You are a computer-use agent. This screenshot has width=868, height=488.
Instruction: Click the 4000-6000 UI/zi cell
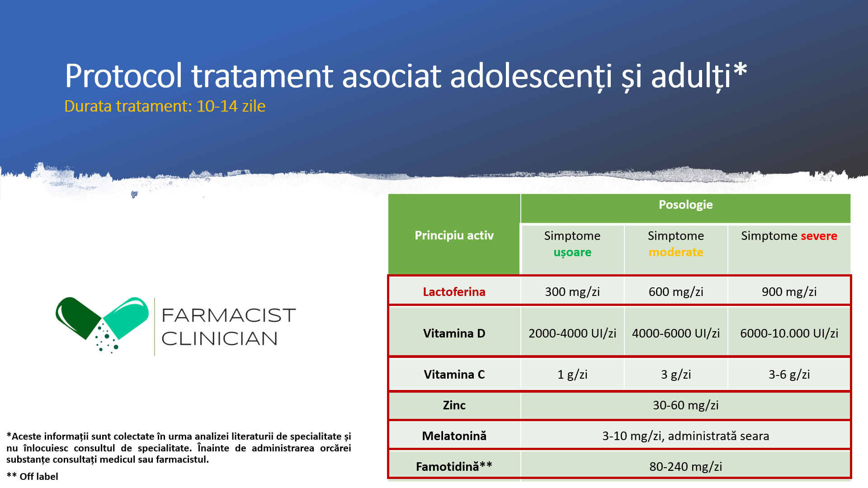click(675, 333)
